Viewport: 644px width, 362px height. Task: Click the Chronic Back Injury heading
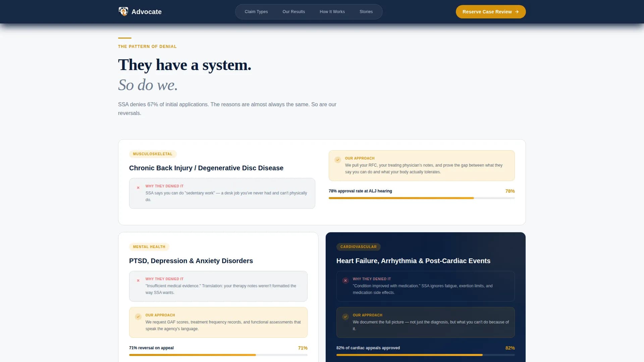click(x=206, y=168)
